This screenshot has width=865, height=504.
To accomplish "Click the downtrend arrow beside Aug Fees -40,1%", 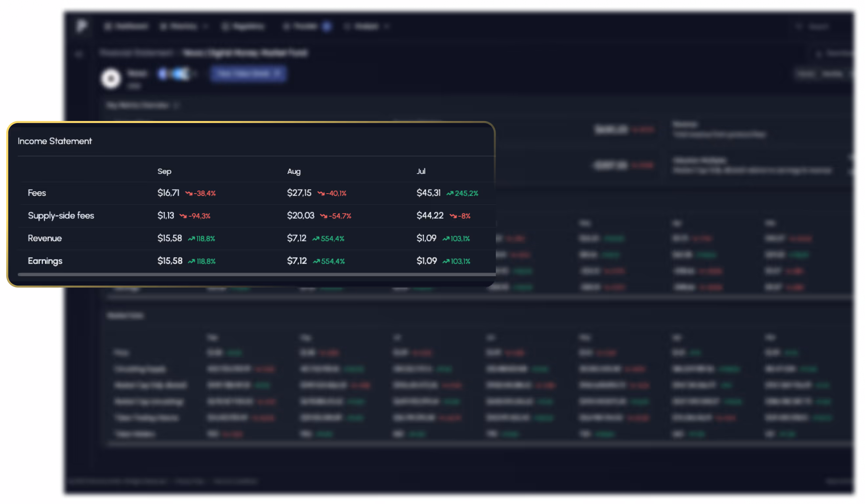I will click(321, 193).
